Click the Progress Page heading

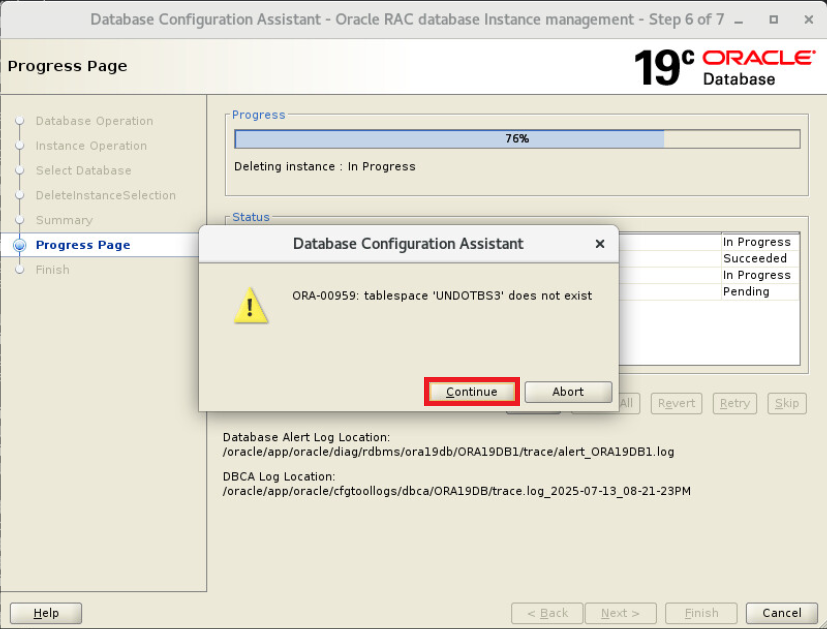click(x=68, y=66)
